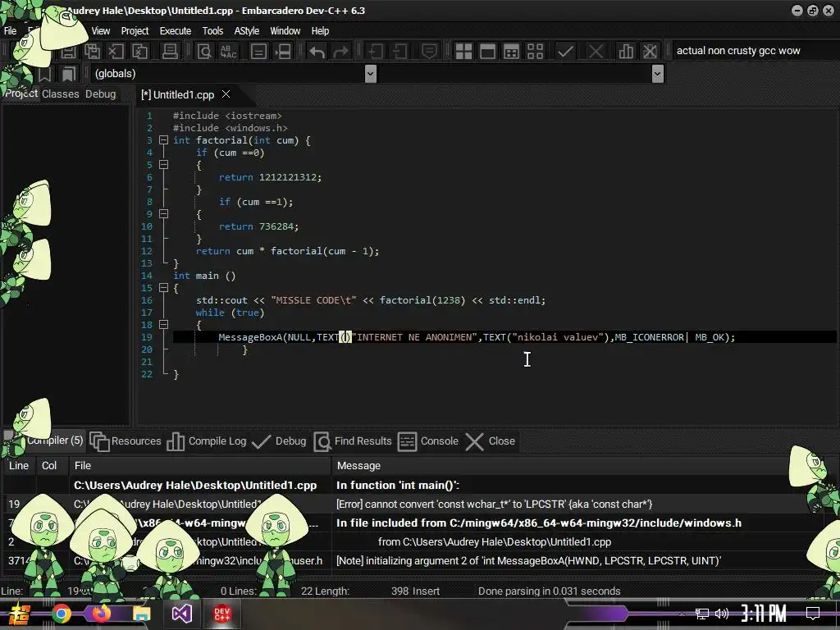Open the member function dropdown arrow
Screen dimensions: 840x630
658,73
